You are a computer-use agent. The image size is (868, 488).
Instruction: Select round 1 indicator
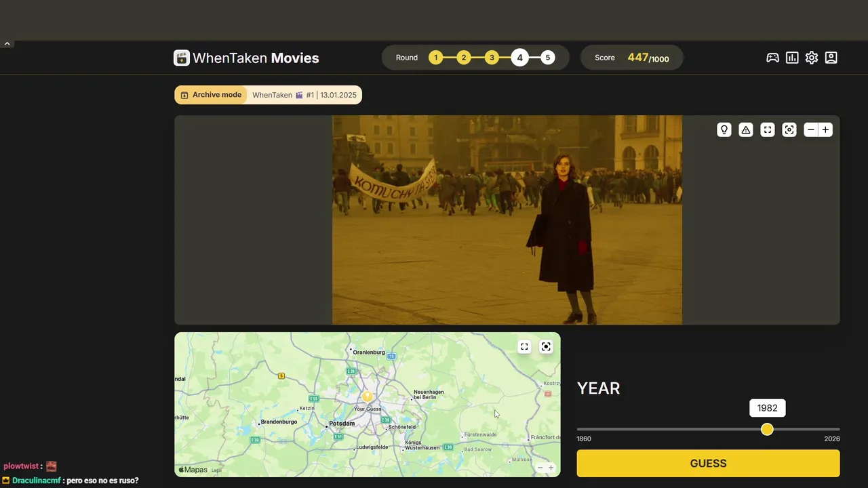[435, 58]
